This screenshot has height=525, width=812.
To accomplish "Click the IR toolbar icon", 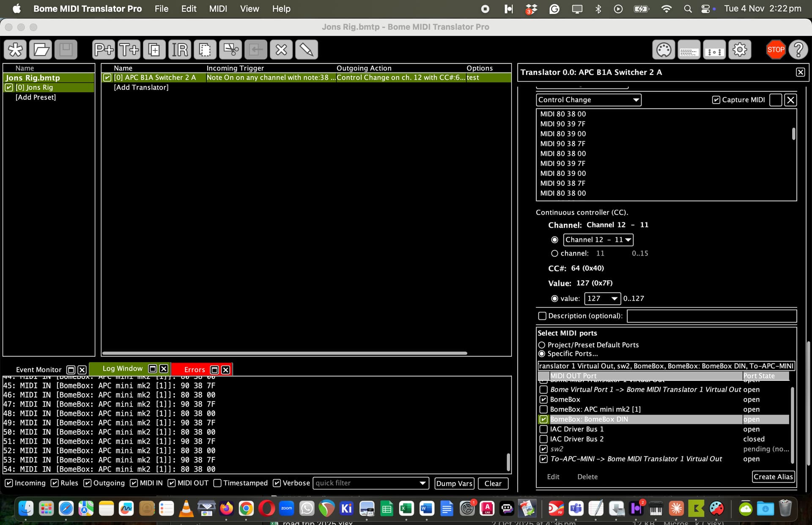I will pyautogui.click(x=180, y=49).
